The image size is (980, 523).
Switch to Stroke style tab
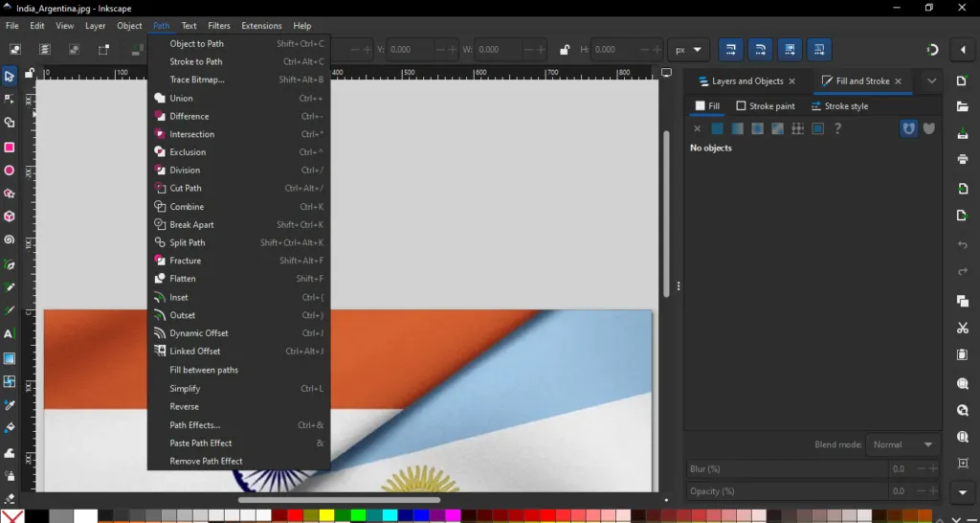tap(839, 106)
